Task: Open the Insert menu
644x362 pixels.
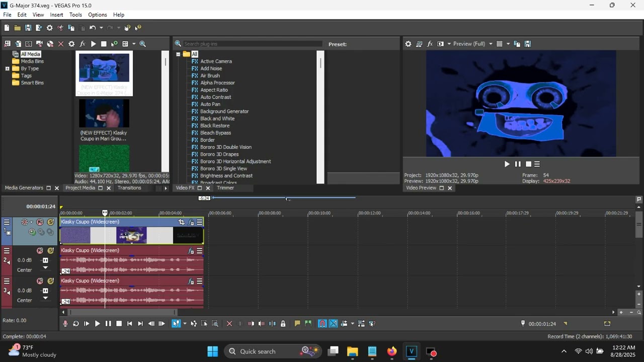Action: (x=56, y=15)
